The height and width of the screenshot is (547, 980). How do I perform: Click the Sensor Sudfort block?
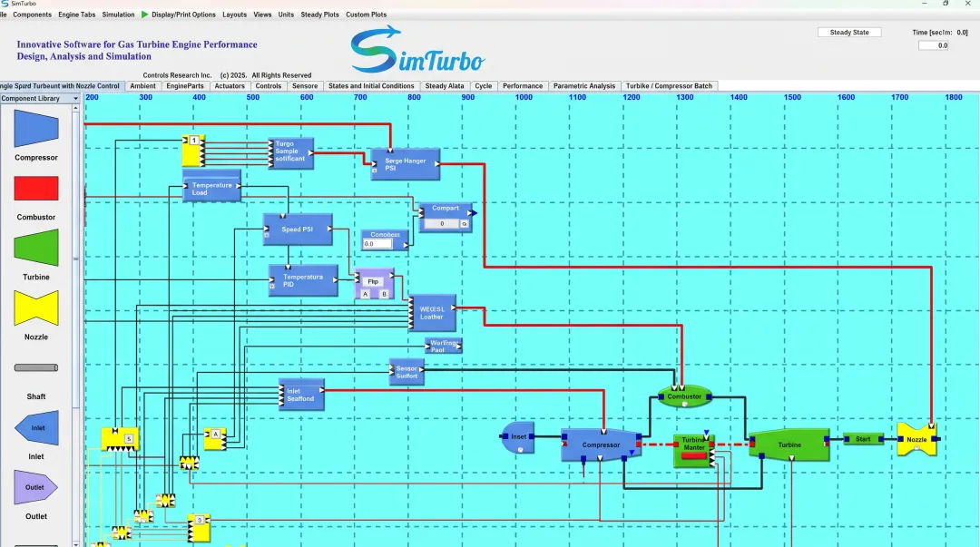tap(407, 372)
